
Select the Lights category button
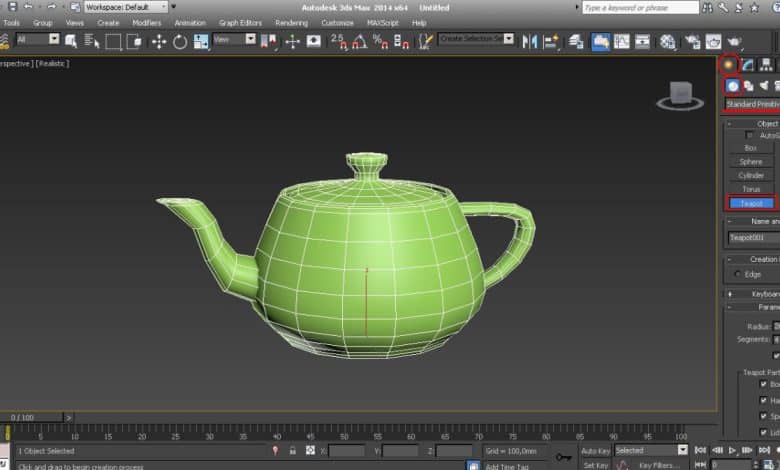tap(764, 86)
